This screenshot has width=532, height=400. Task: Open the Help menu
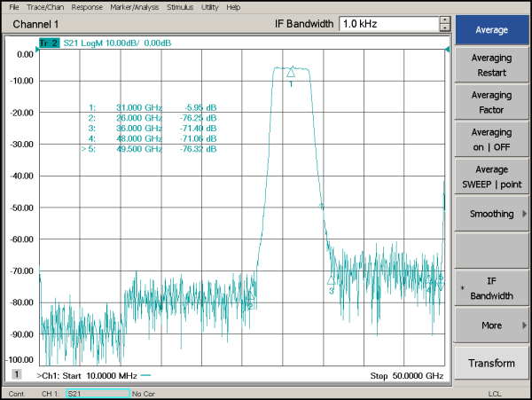point(233,7)
